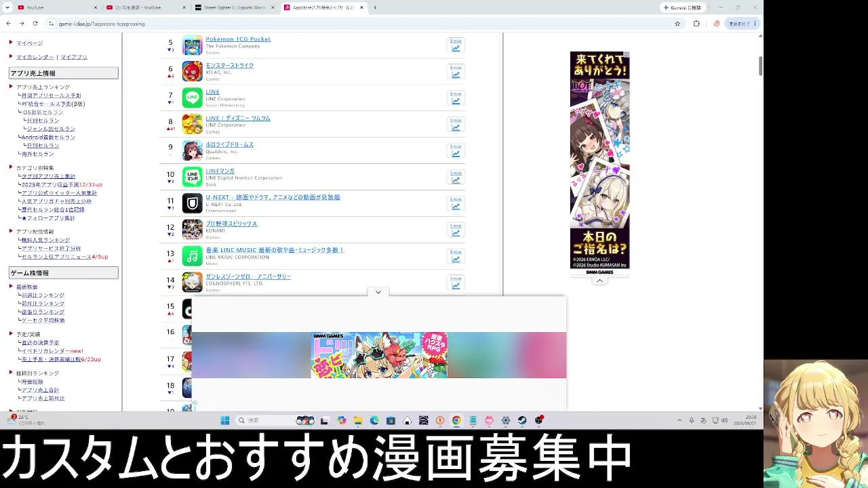Open the Pokémon TCG Pocket title link
This screenshot has height=488, width=868.
tap(238, 39)
